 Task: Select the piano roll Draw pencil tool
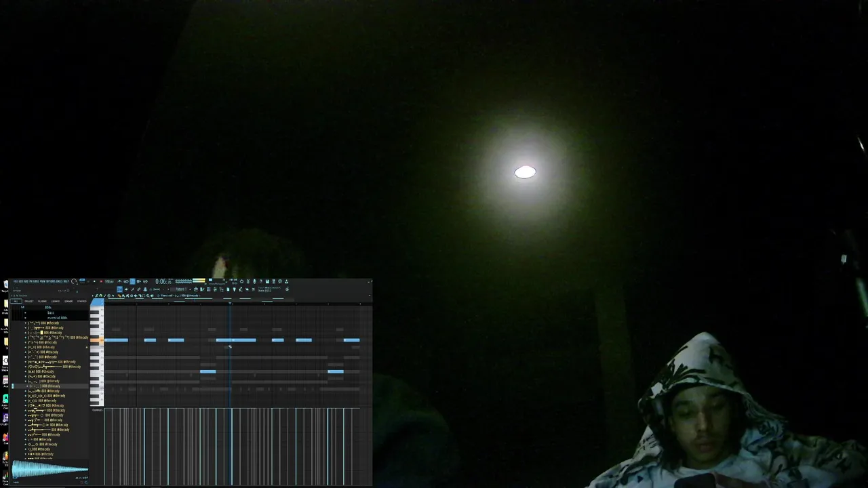(x=119, y=296)
